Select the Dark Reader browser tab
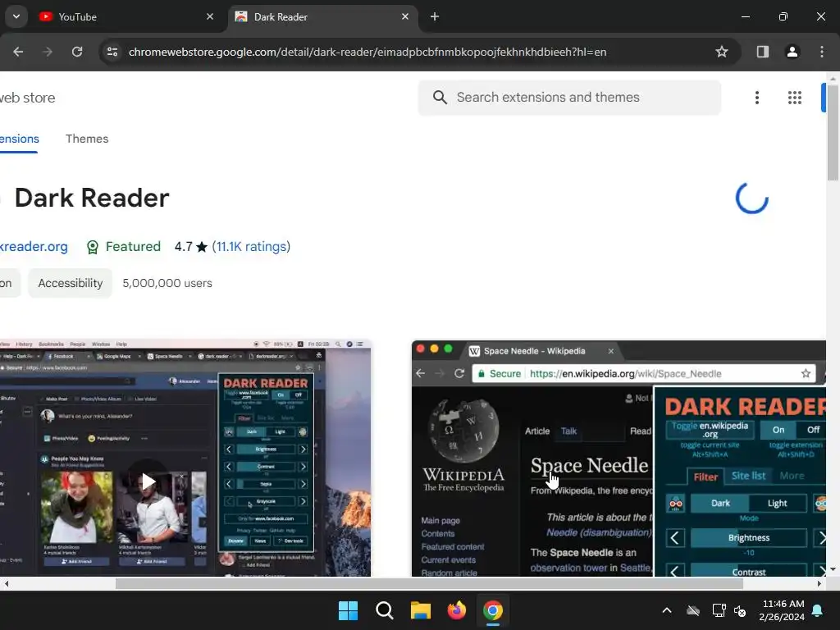 (x=322, y=16)
